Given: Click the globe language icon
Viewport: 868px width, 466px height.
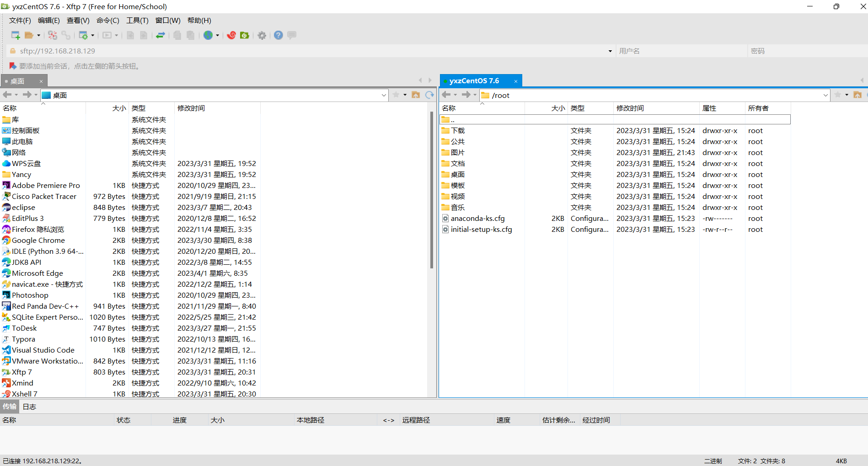Looking at the screenshot, I should pos(208,35).
